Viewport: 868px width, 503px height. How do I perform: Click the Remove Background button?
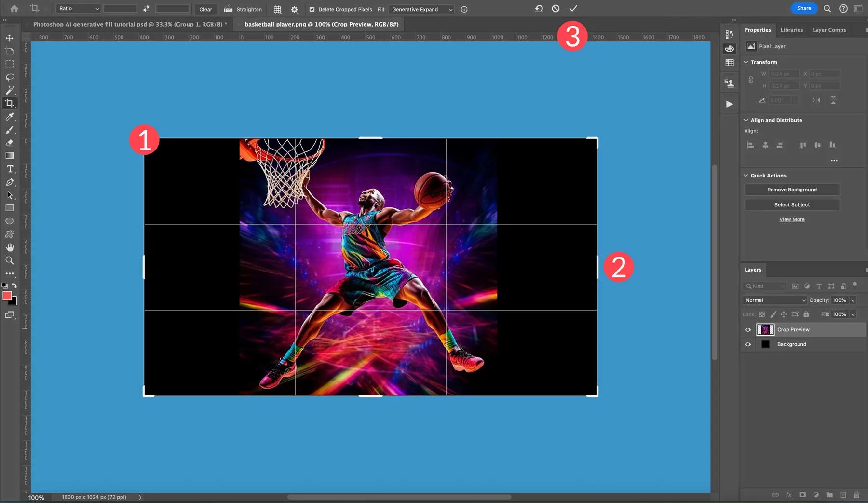[x=792, y=190]
